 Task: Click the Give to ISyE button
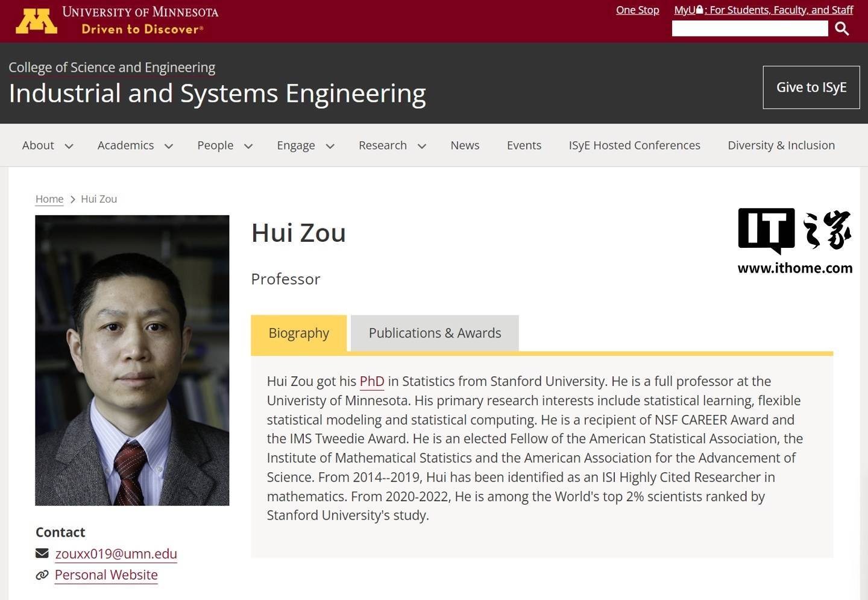point(811,87)
